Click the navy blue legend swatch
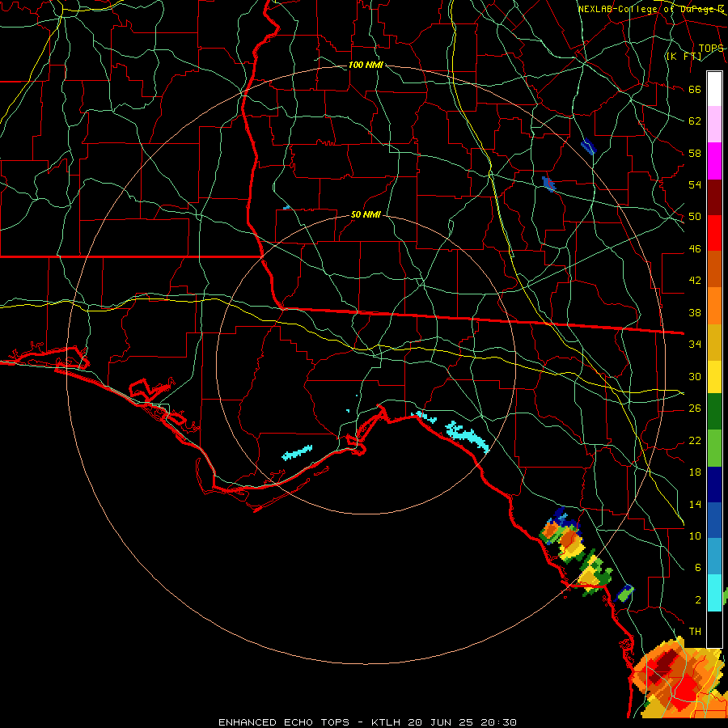Image resolution: width=728 pixels, height=728 pixels. point(714,485)
